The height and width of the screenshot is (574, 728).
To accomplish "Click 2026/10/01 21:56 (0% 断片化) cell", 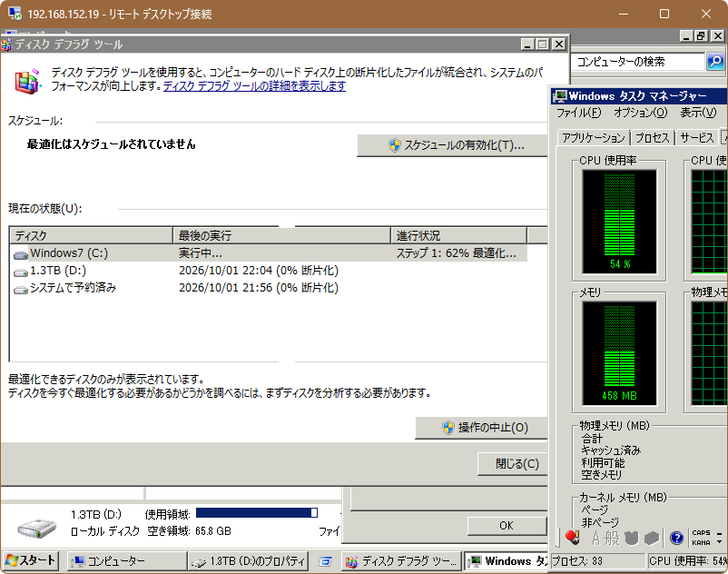I will click(x=259, y=288).
